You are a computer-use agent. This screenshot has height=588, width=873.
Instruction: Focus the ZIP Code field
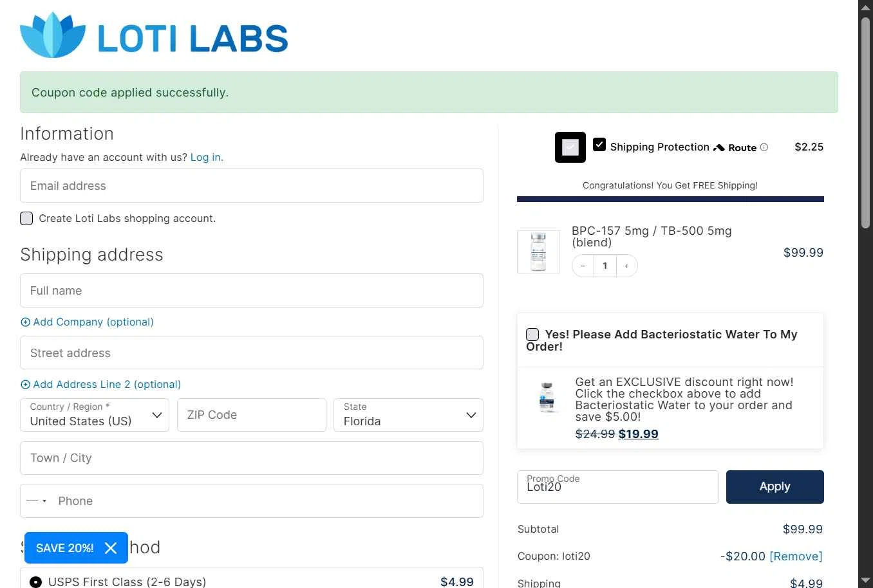point(252,415)
